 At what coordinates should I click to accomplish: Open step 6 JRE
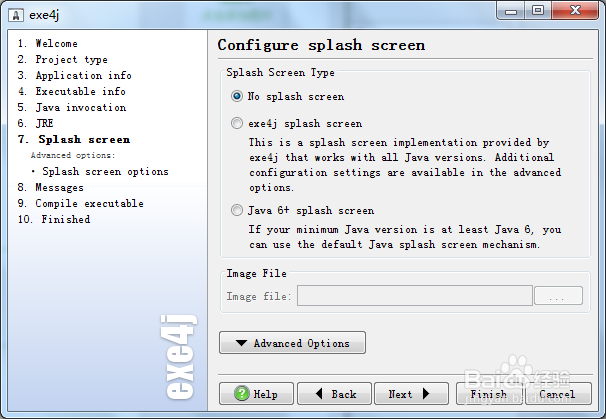pos(36,123)
